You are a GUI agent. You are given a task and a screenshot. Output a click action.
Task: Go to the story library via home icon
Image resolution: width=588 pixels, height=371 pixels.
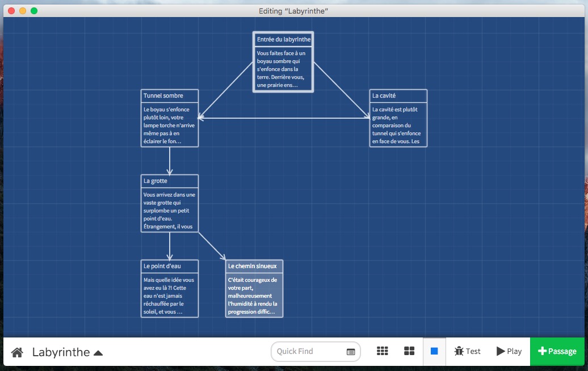(17, 352)
